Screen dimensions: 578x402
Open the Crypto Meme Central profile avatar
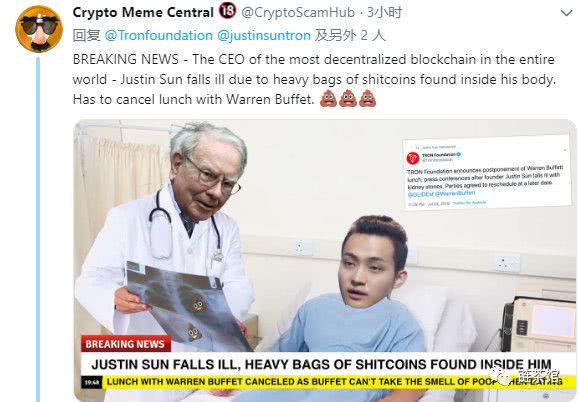(39, 29)
